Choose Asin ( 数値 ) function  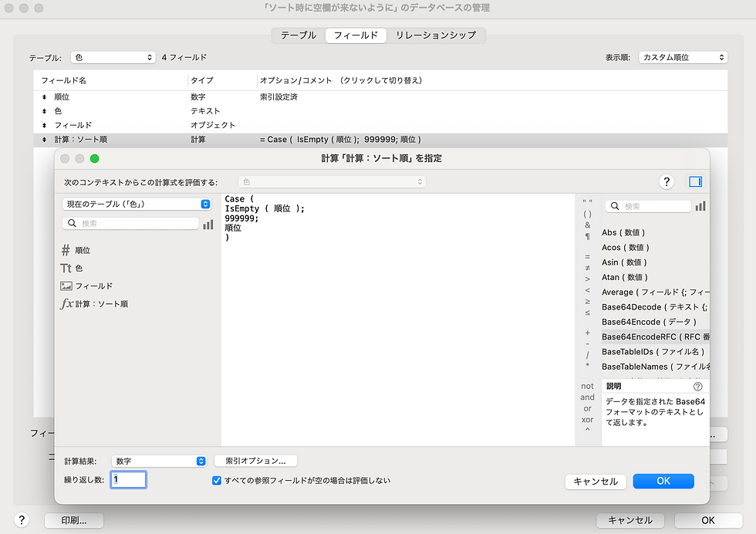[x=655, y=262]
